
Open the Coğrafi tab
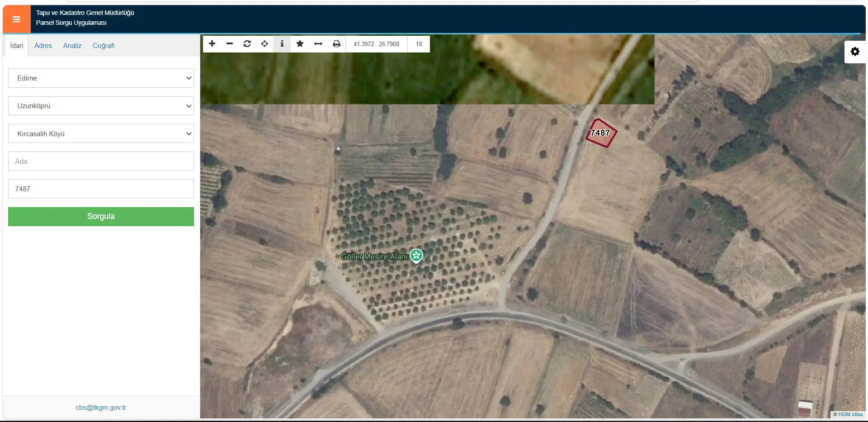click(104, 46)
